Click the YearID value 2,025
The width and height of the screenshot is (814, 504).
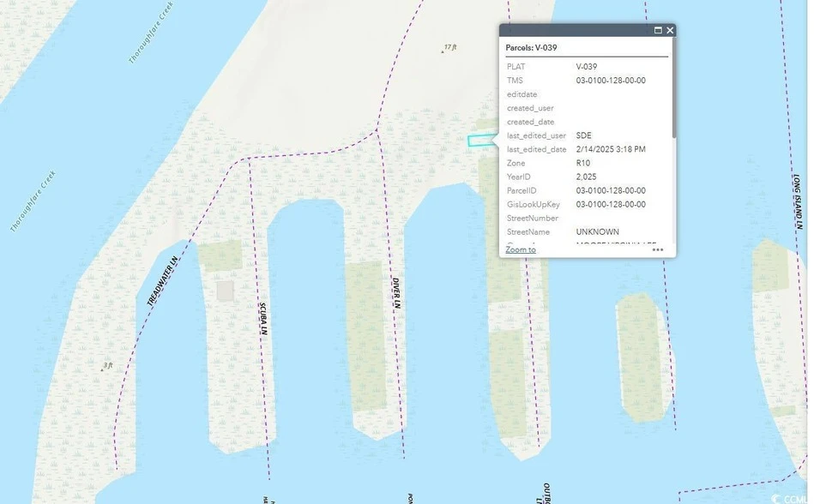pyautogui.click(x=584, y=176)
